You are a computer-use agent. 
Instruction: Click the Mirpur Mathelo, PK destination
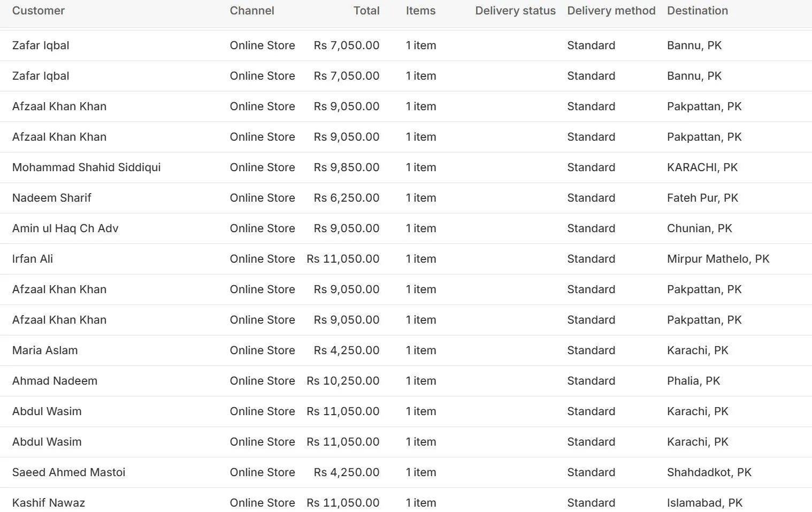pos(718,259)
